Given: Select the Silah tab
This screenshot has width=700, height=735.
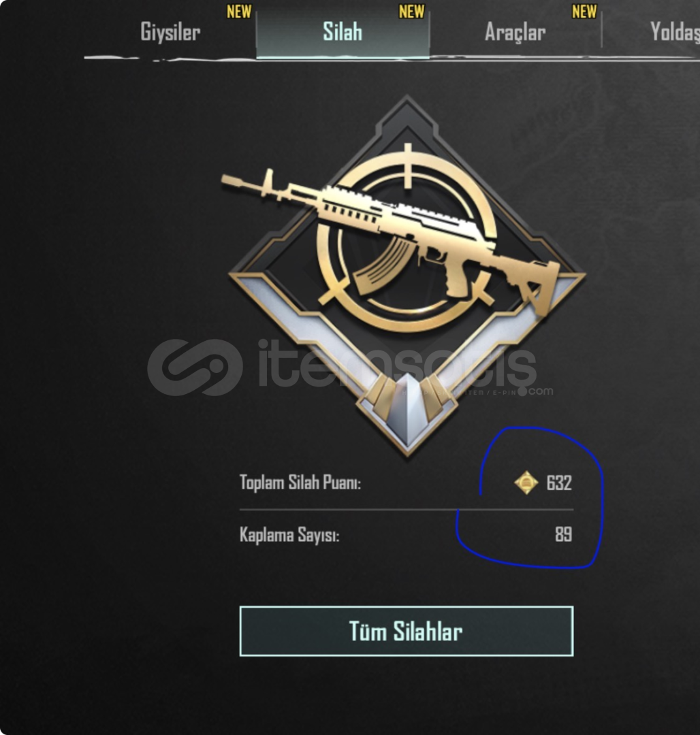Looking at the screenshot, I should 343,32.
